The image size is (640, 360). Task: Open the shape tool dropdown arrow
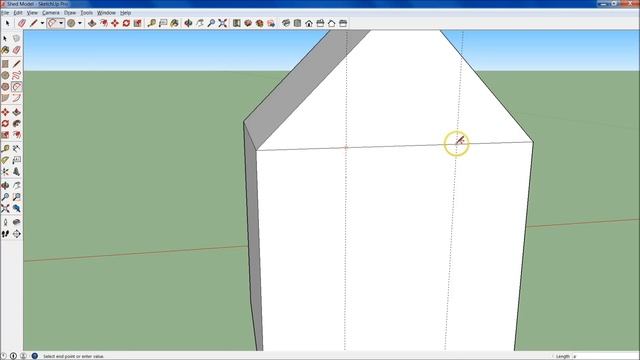tap(80, 23)
